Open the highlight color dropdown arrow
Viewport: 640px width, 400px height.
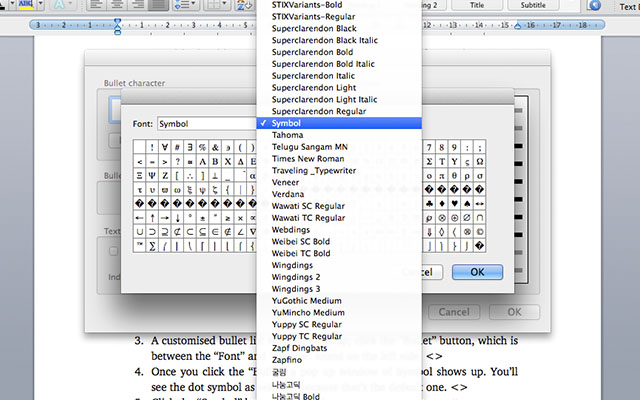(40, 4)
